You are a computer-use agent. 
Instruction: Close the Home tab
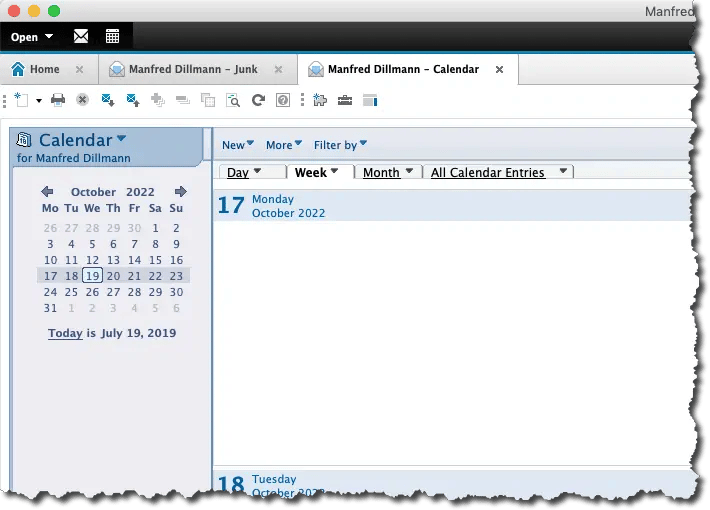point(79,69)
